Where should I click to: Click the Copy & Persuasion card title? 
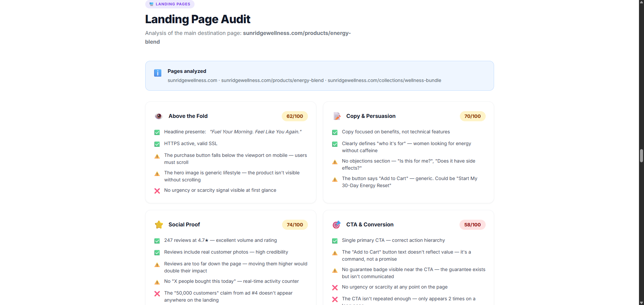click(371, 116)
